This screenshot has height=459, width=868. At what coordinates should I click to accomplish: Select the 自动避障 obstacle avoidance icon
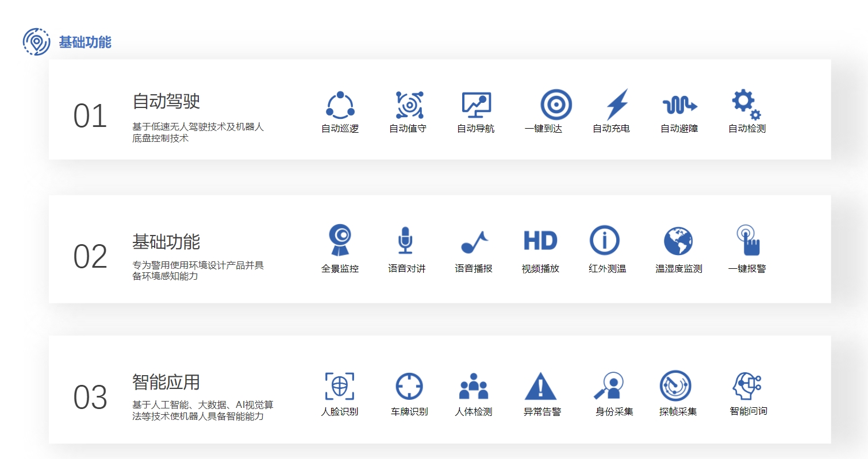(679, 105)
